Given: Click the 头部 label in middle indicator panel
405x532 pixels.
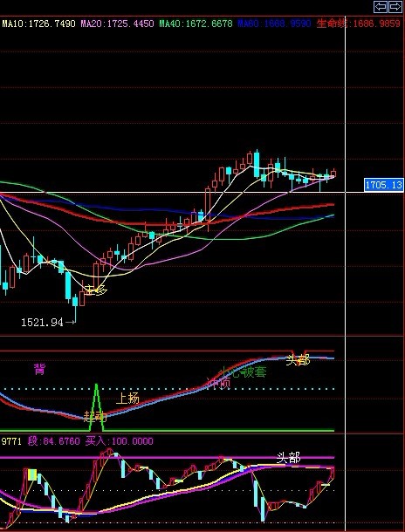Looking at the screenshot, I should (298, 360).
